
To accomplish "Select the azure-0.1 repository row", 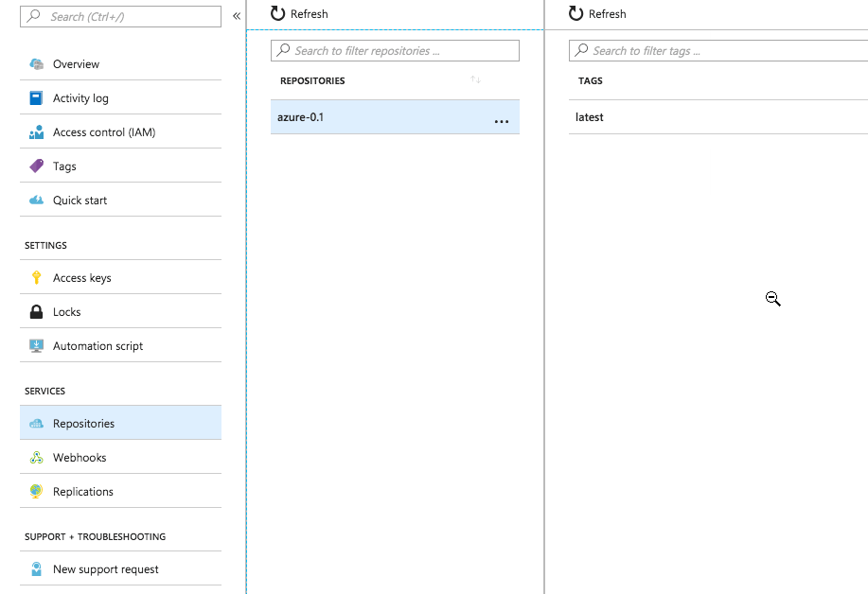I will [395, 117].
